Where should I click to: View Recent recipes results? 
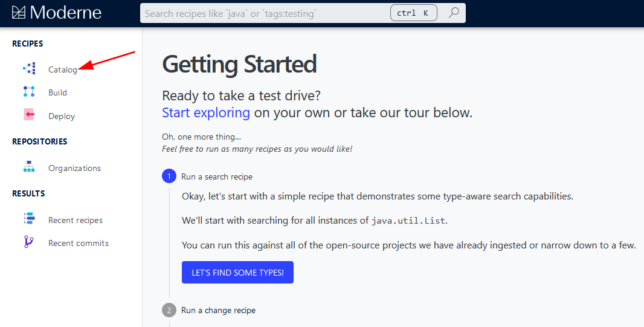pyautogui.click(x=76, y=220)
